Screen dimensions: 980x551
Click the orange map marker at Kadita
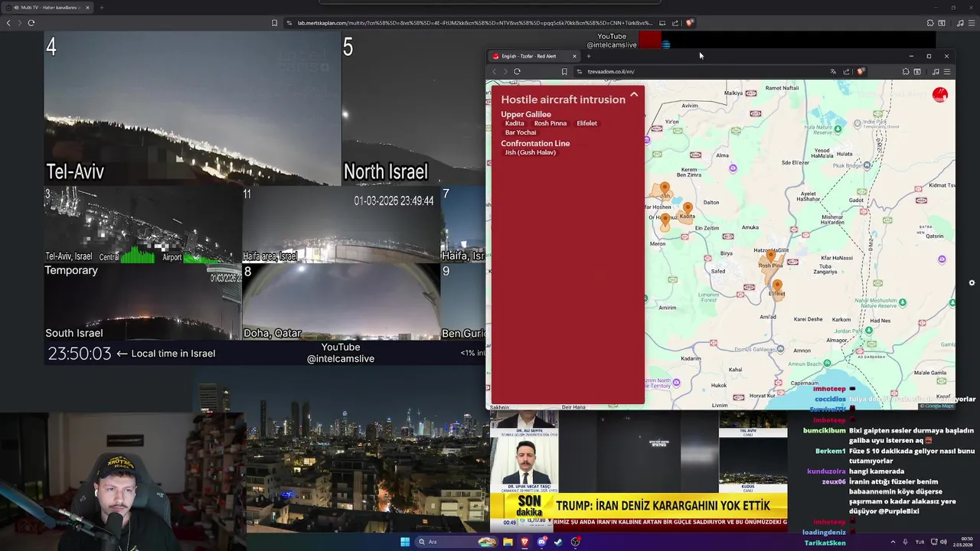point(688,208)
